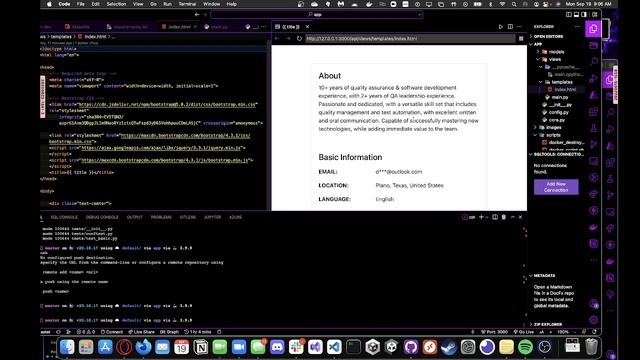Switch to the Problems panel tab
640x360 pixels.
(161, 217)
